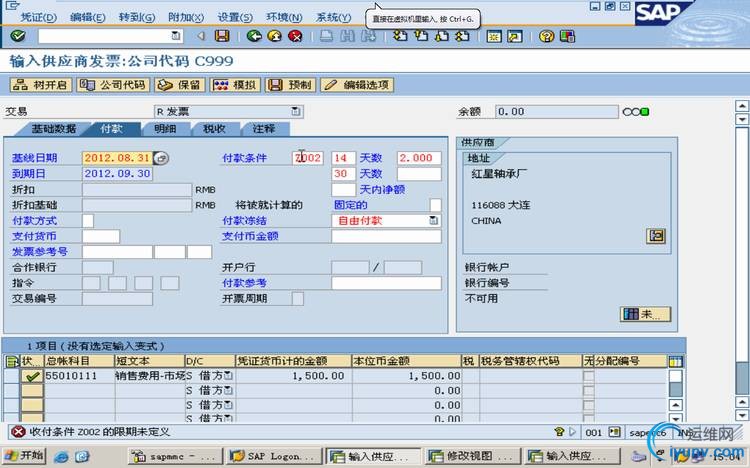Click the red error icon in status bar
Screen dimensions: 750x468
coord(18,432)
